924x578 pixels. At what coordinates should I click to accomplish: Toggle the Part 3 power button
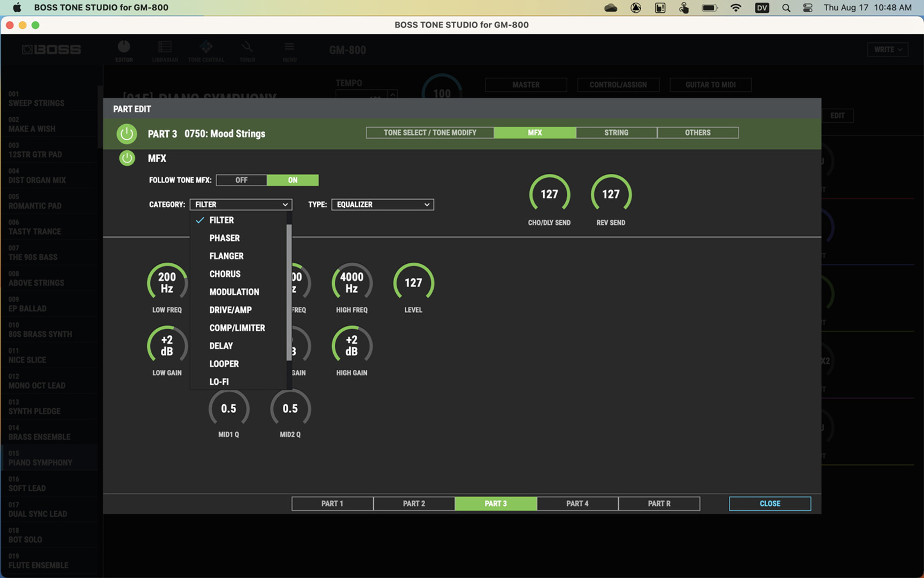point(127,134)
